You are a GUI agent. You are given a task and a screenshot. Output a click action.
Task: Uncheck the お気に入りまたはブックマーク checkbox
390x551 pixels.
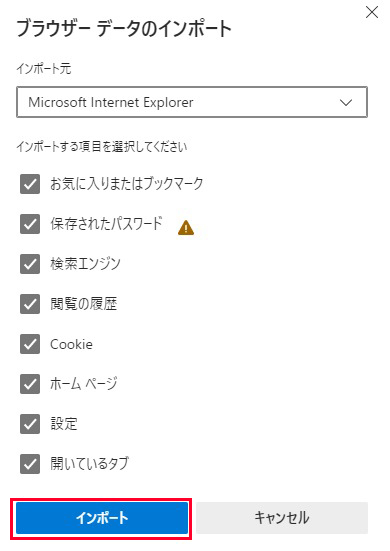click(30, 184)
